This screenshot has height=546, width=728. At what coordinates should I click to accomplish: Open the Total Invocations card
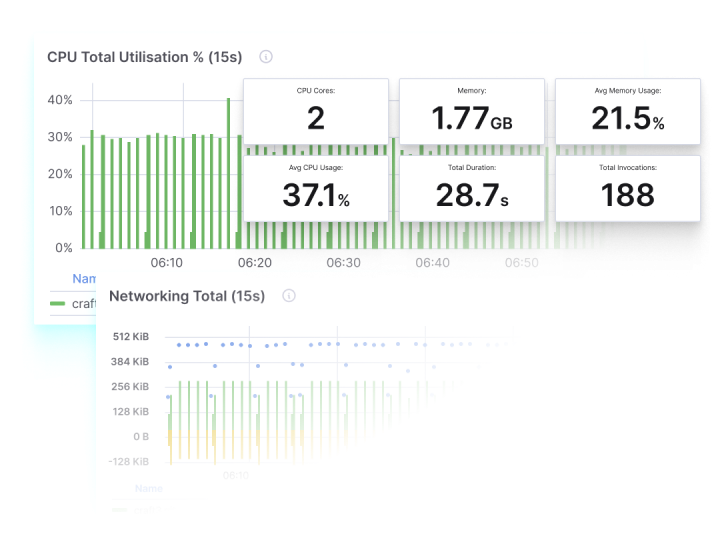tap(628, 187)
